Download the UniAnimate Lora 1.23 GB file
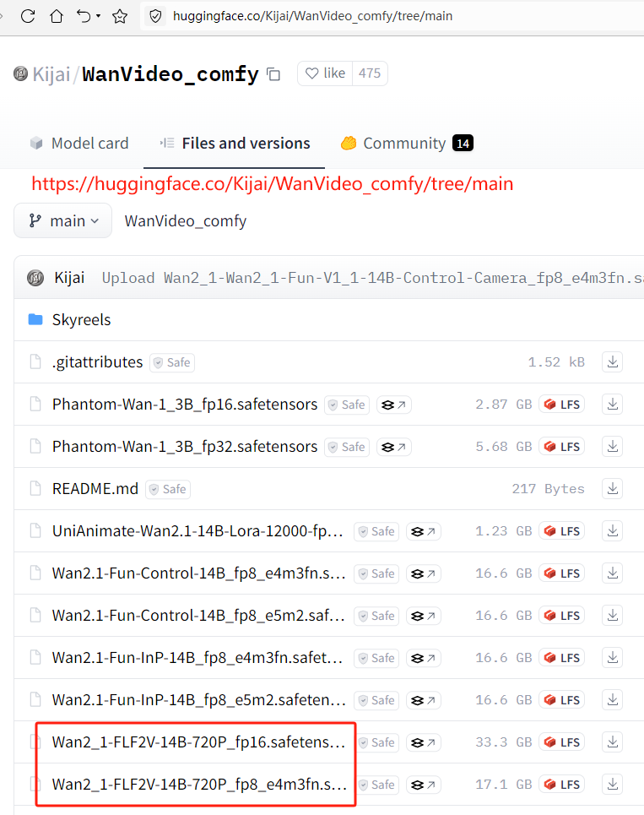This screenshot has width=644, height=815. point(613,531)
